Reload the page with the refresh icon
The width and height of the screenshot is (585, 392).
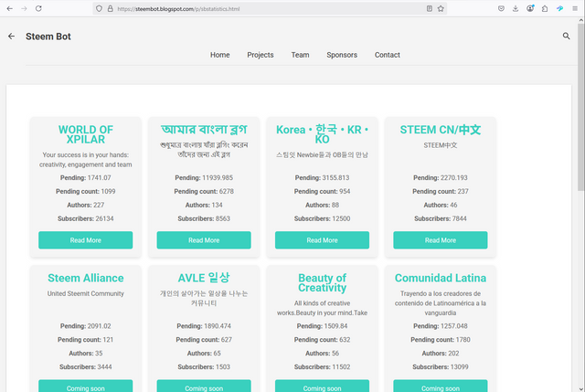38,8
